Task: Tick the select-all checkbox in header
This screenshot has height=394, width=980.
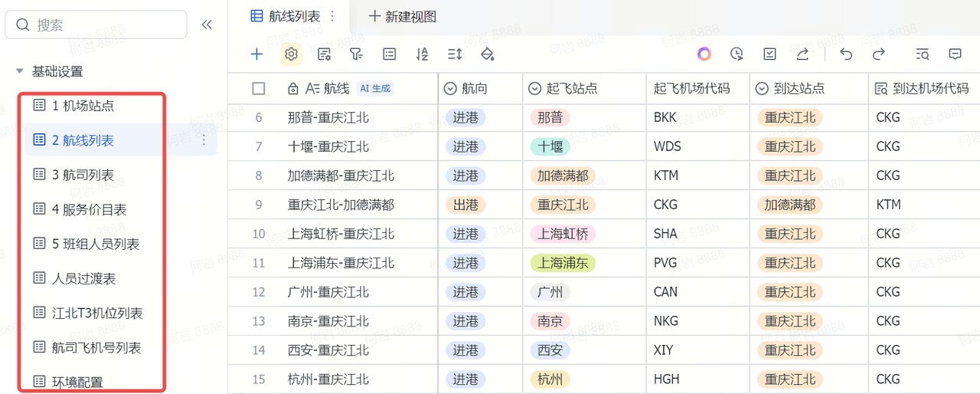Action: click(259, 89)
